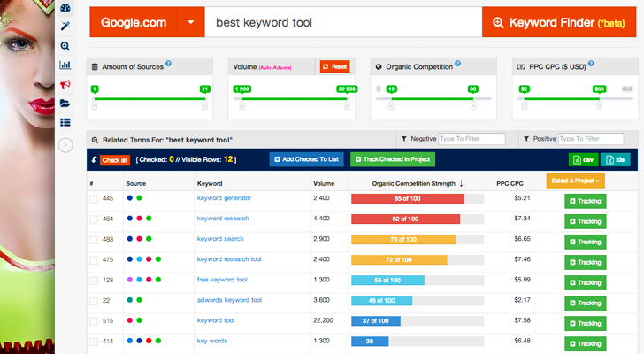Open the free keyword tool link
Viewport: 644px width, 354px height.
click(222, 280)
